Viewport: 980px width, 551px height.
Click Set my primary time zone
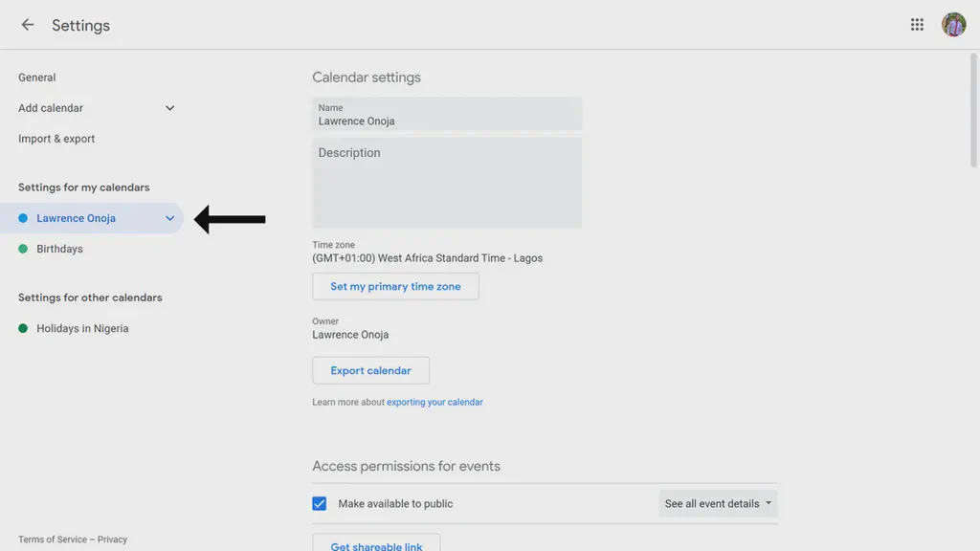click(395, 286)
